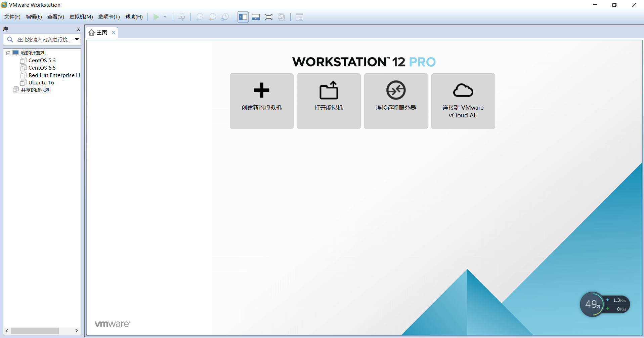Click the CentOS 6.5 VM icon
The height and width of the screenshot is (338, 644).
[x=24, y=68]
